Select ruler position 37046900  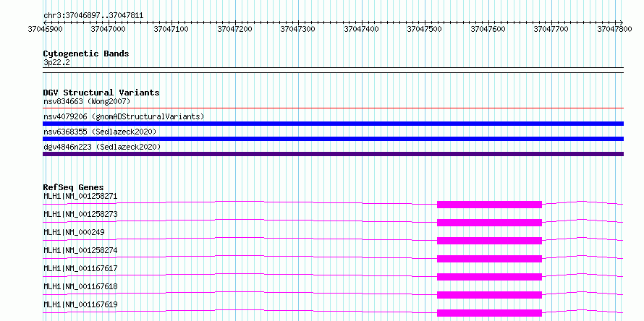pos(45,29)
